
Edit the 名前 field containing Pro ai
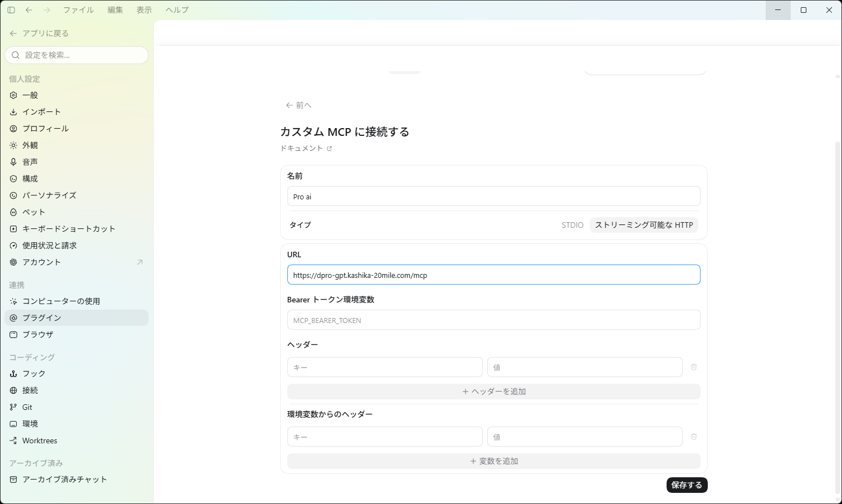(x=493, y=197)
